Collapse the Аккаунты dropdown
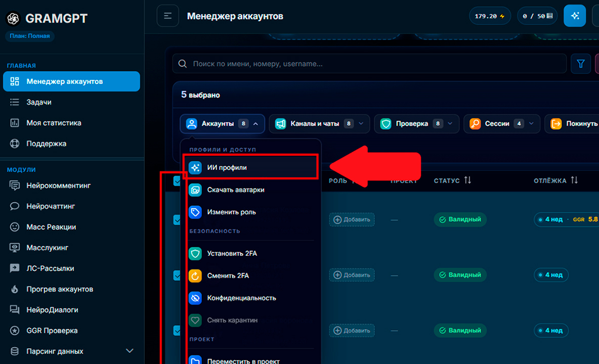Image resolution: width=599 pixels, height=364 pixels. click(x=222, y=124)
